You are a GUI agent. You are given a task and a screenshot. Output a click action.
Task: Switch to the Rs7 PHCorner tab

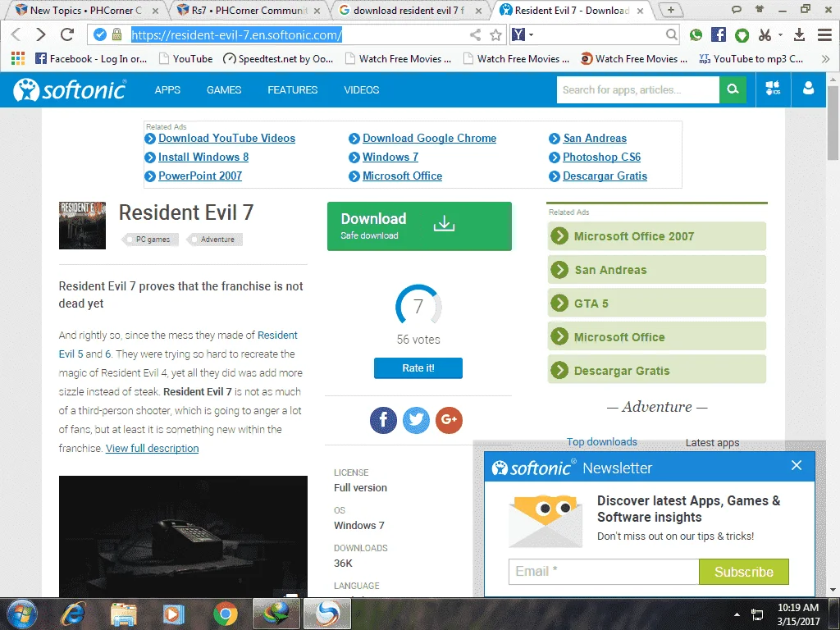pos(249,10)
